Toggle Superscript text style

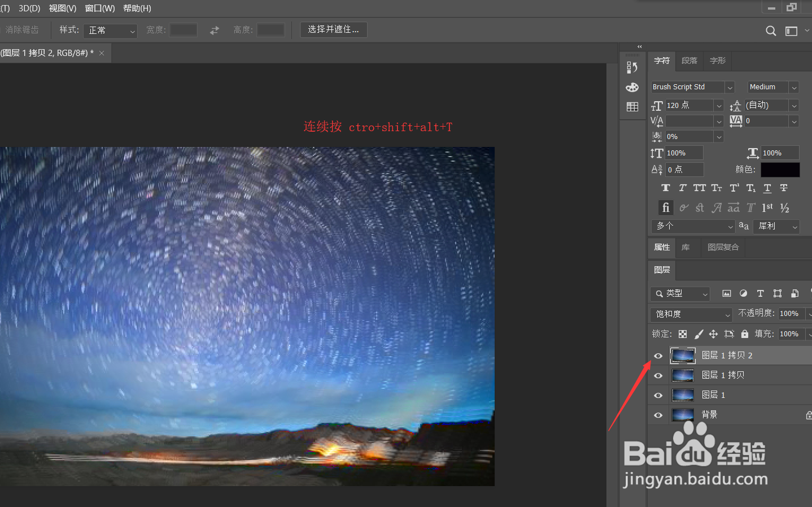click(x=734, y=188)
